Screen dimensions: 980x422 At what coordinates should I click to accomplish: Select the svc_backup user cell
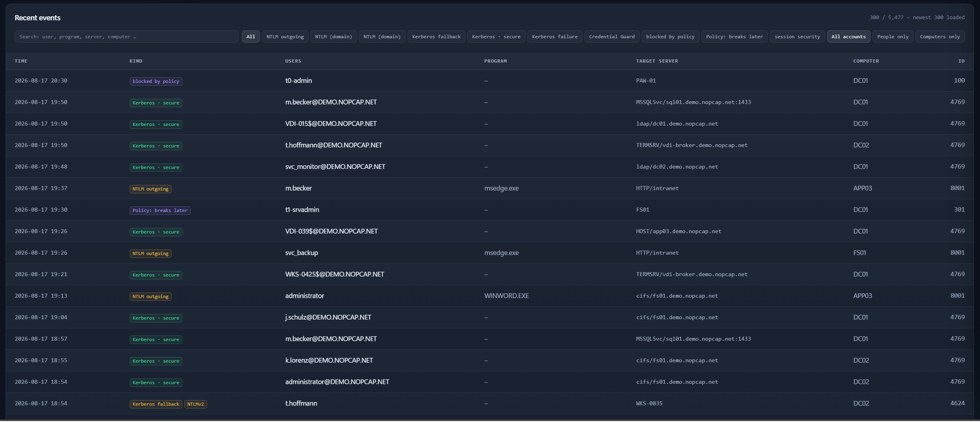point(301,253)
